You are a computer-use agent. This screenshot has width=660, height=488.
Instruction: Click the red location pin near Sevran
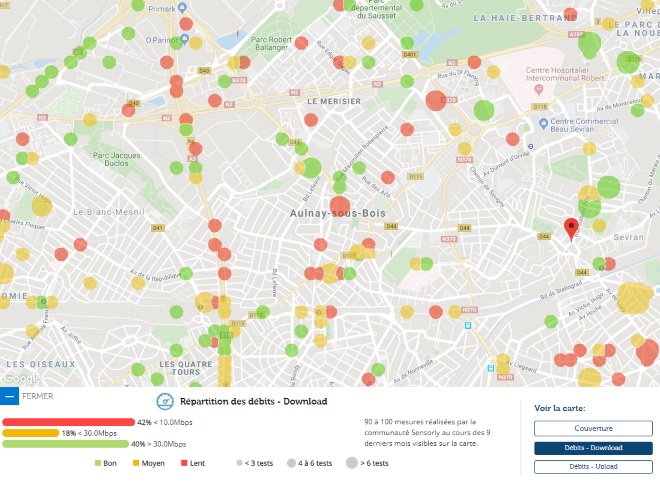(571, 228)
